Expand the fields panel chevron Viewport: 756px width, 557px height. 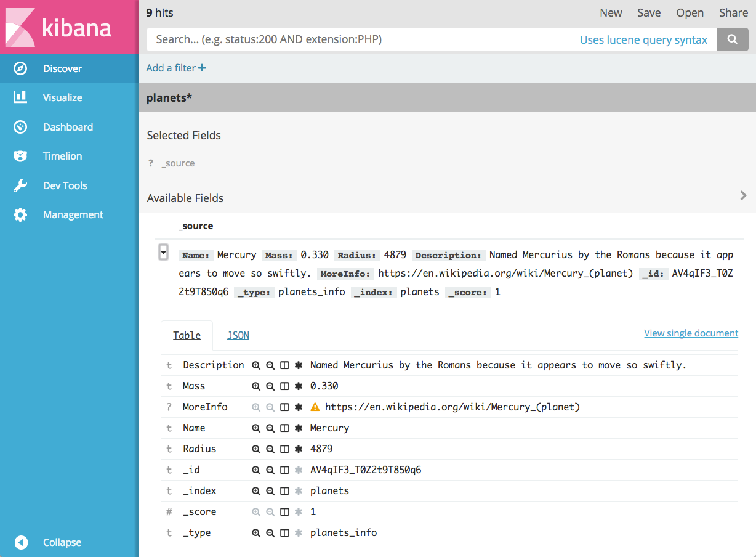tap(743, 195)
